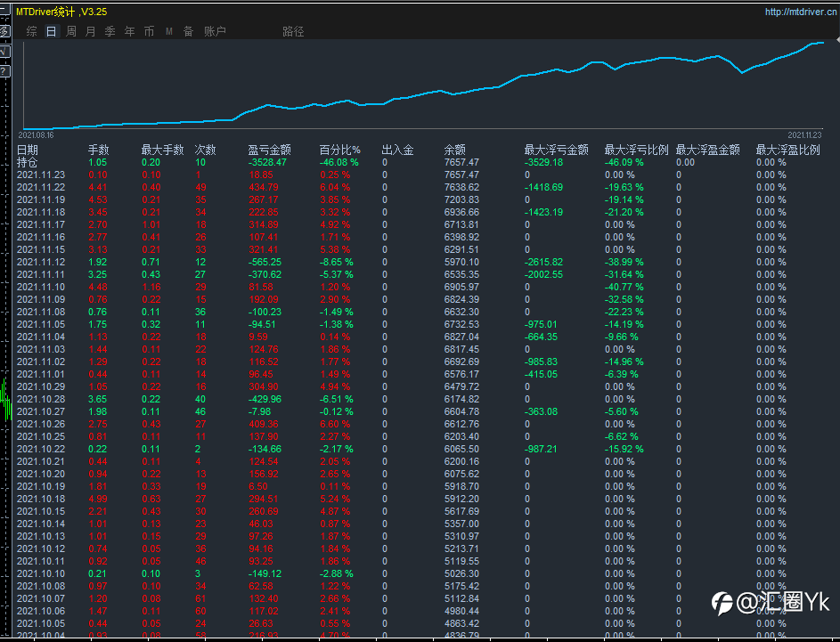
Task: Click the 路径 path label
Action: pos(293,31)
